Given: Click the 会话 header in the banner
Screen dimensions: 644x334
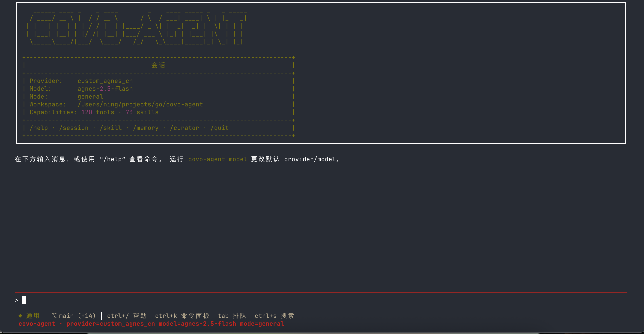Looking at the screenshot, I should tap(158, 65).
